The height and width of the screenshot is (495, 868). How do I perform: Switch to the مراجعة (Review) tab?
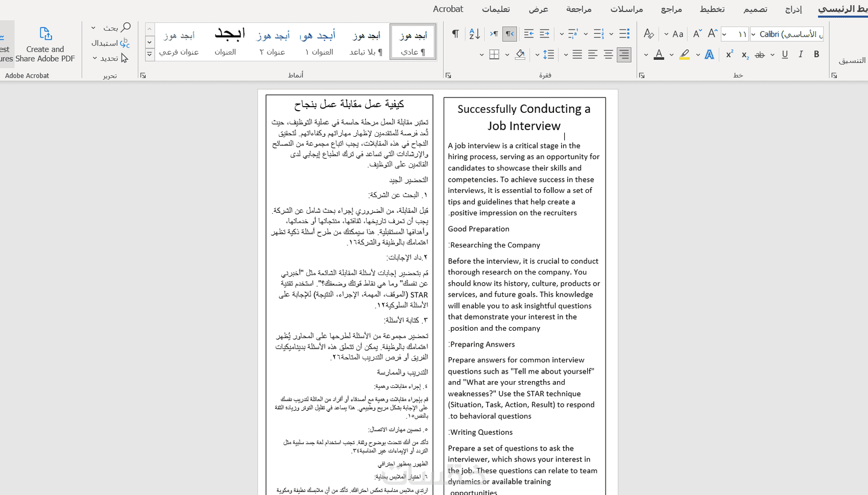[x=579, y=9]
